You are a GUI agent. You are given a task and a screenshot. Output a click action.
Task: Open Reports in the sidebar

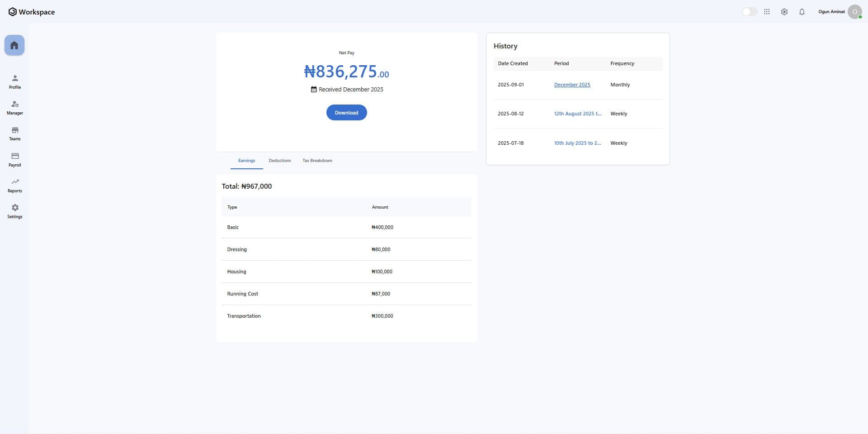[15, 186]
